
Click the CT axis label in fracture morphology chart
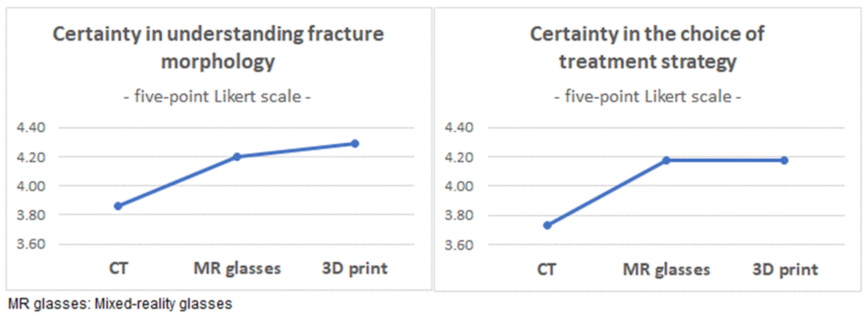(x=119, y=268)
